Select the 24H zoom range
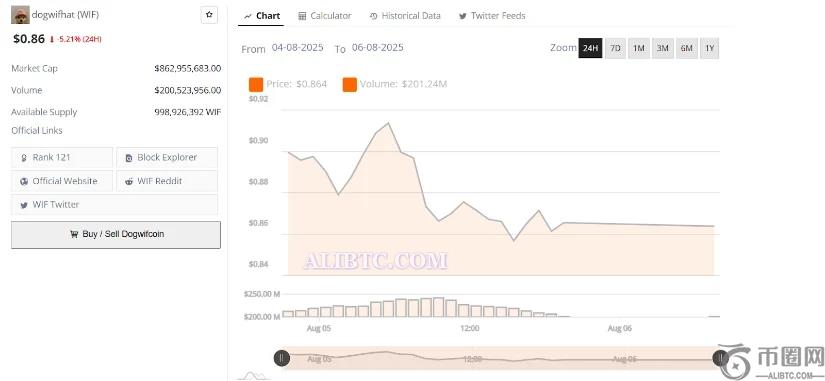Image resolution: width=825 pixels, height=381 pixels. [590, 48]
